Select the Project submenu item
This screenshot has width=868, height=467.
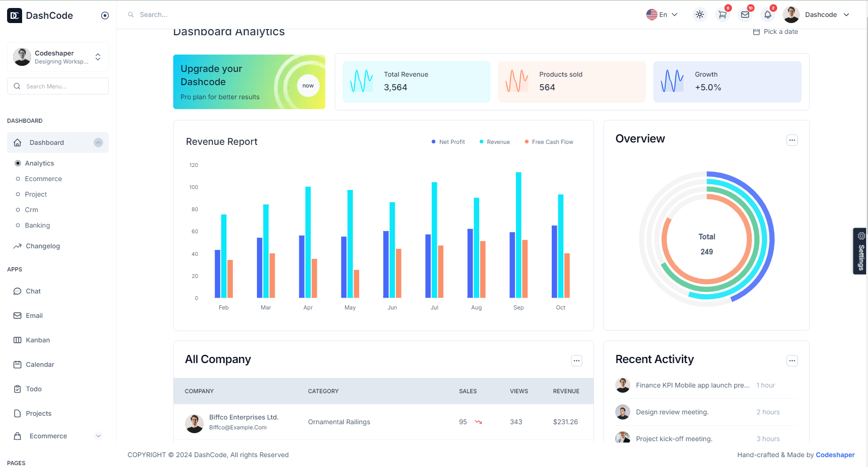[36, 194]
